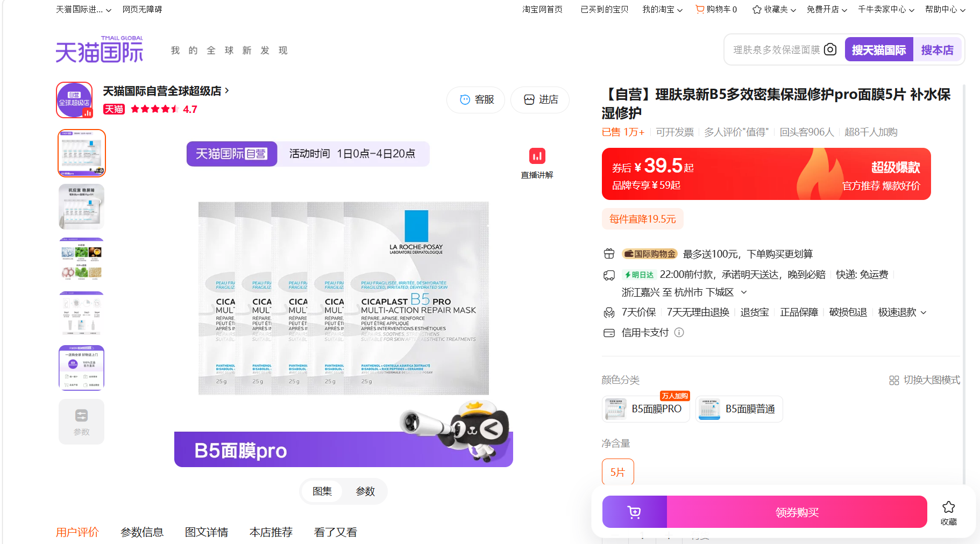
Task: Click the customer service 客服 button
Action: pyautogui.click(x=475, y=100)
